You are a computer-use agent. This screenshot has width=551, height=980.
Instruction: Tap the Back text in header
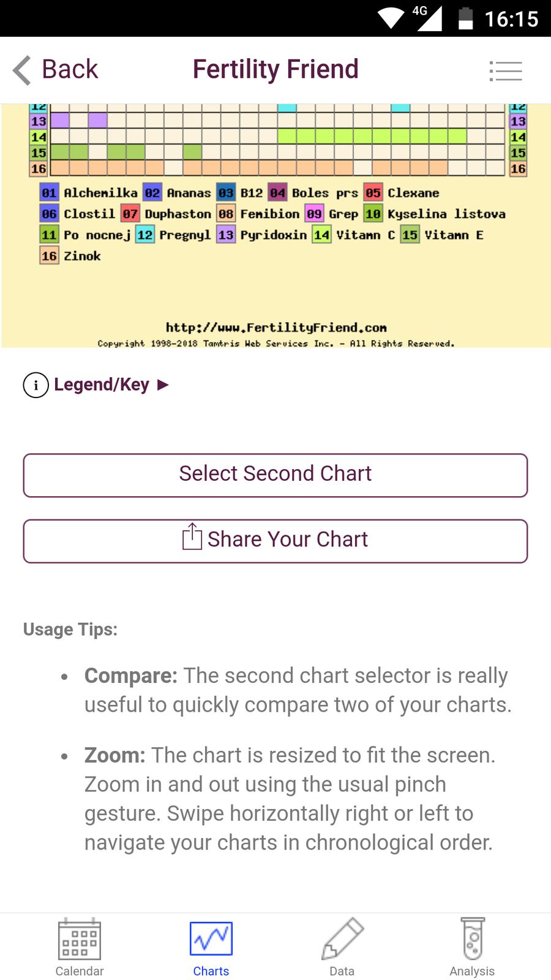(70, 69)
